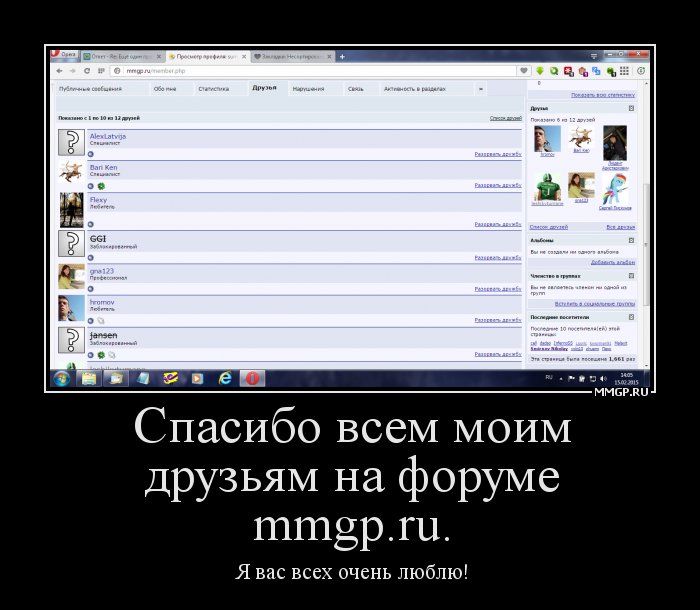Open Bari Ken profile link

pos(104,167)
